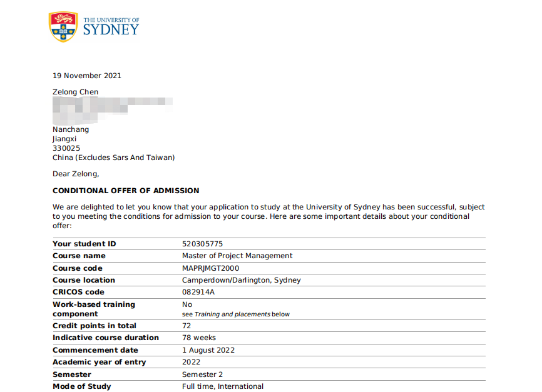542x392 pixels.
Task: Click the course code MAPRJMGT2000 value
Action: (210, 268)
